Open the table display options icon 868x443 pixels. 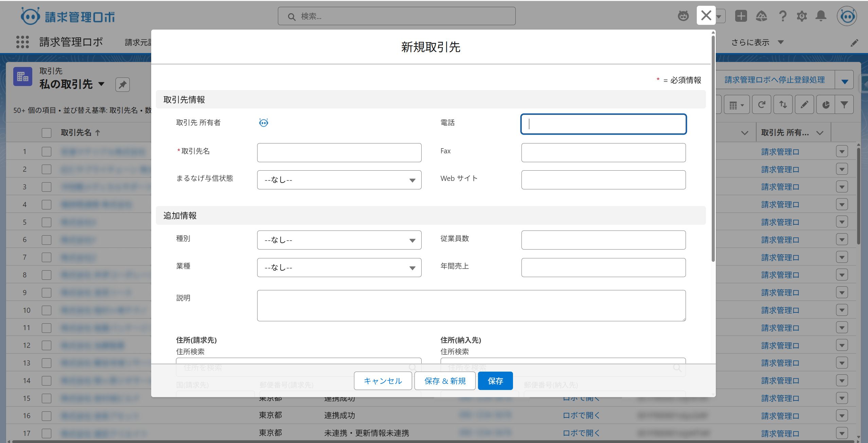[x=736, y=105]
